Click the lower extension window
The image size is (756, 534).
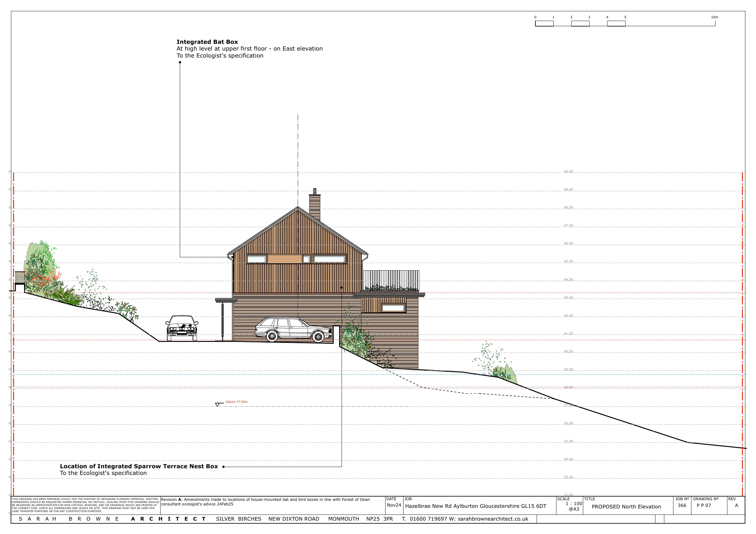tap(393, 308)
